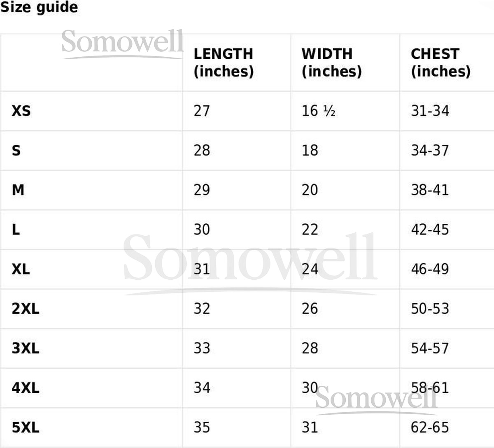The width and height of the screenshot is (494, 448).
Task: Select the XL size row label
Action: coord(21,269)
